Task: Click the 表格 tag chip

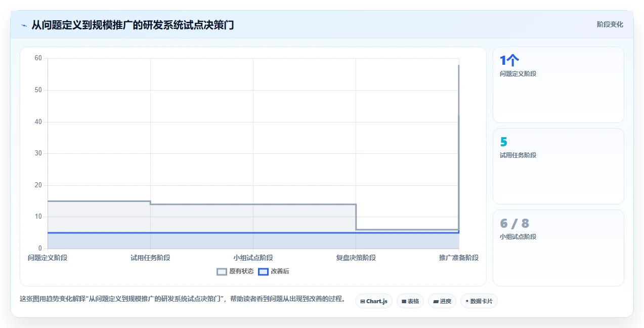Action: click(410, 301)
